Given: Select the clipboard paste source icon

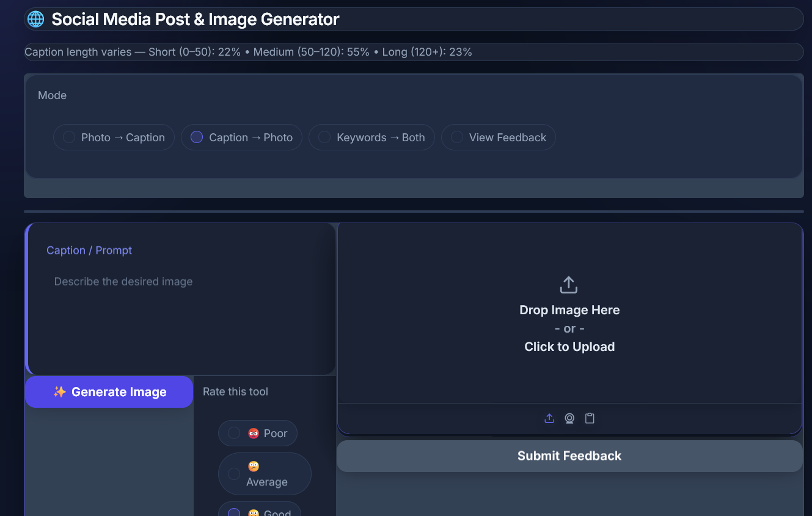Looking at the screenshot, I should point(590,418).
